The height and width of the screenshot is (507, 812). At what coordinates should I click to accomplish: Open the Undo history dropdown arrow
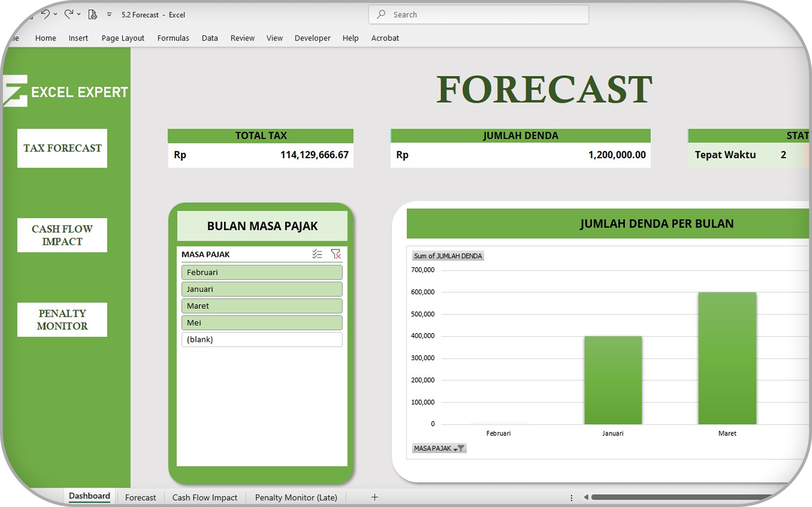pyautogui.click(x=56, y=15)
